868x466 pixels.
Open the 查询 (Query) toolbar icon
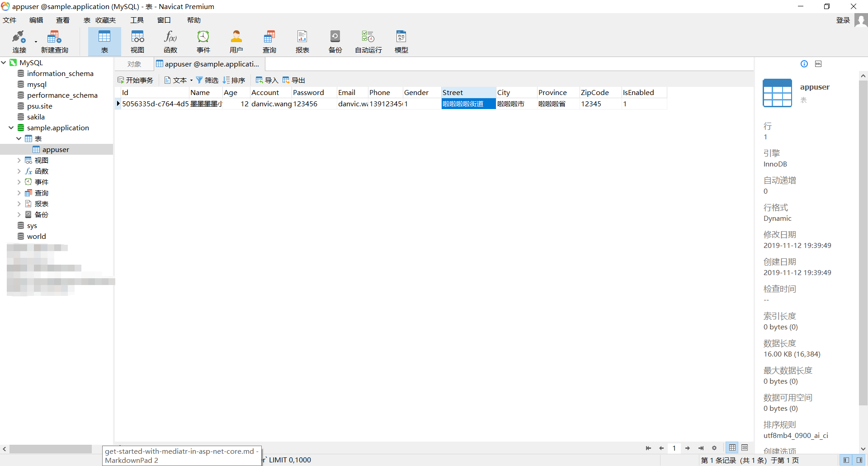(269, 42)
